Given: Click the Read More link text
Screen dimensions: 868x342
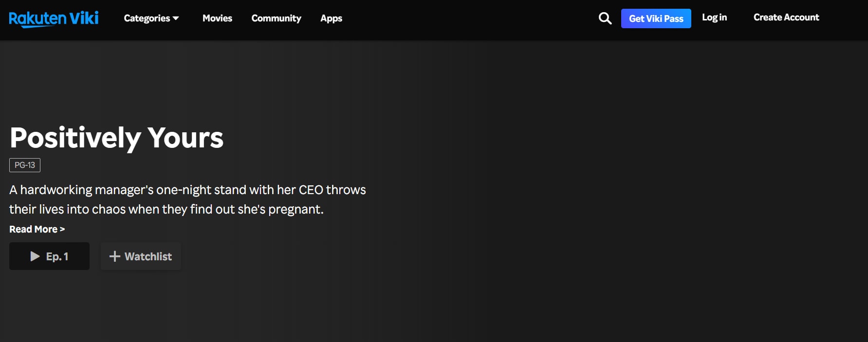Looking at the screenshot, I should point(33,229).
